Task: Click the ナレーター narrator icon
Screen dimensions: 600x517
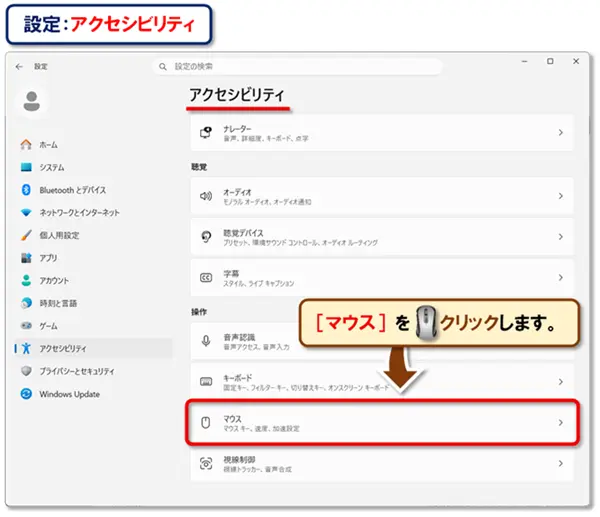Action: point(206,133)
